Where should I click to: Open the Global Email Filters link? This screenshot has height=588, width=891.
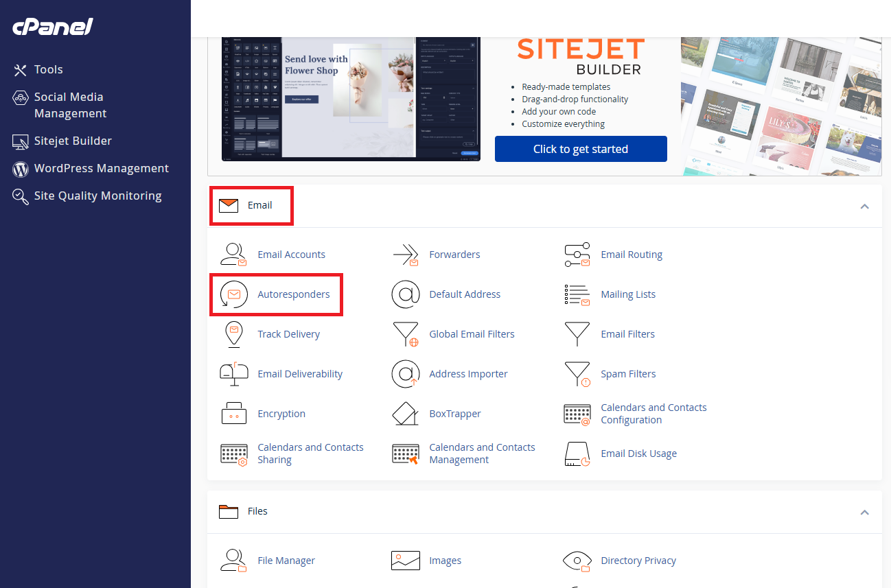[472, 334]
